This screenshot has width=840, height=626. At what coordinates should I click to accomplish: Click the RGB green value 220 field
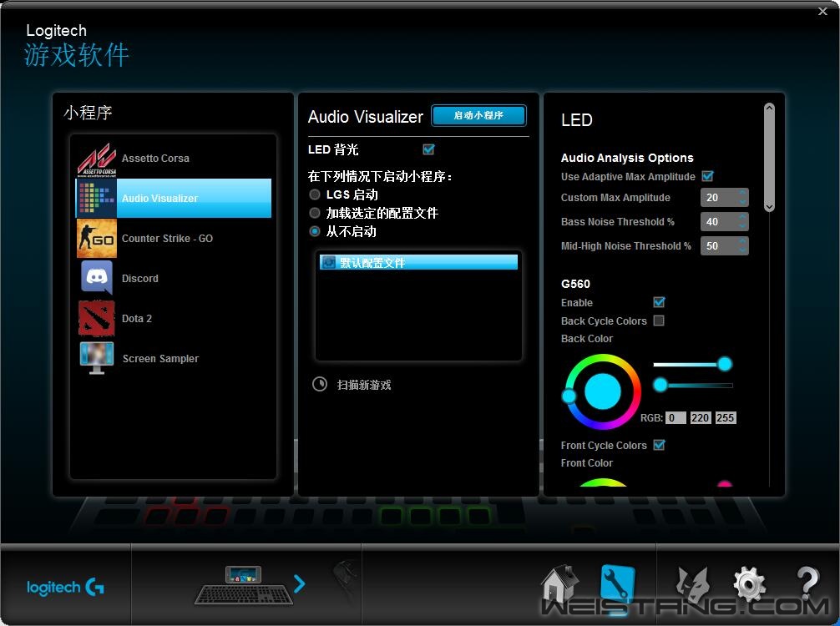pyautogui.click(x=701, y=417)
